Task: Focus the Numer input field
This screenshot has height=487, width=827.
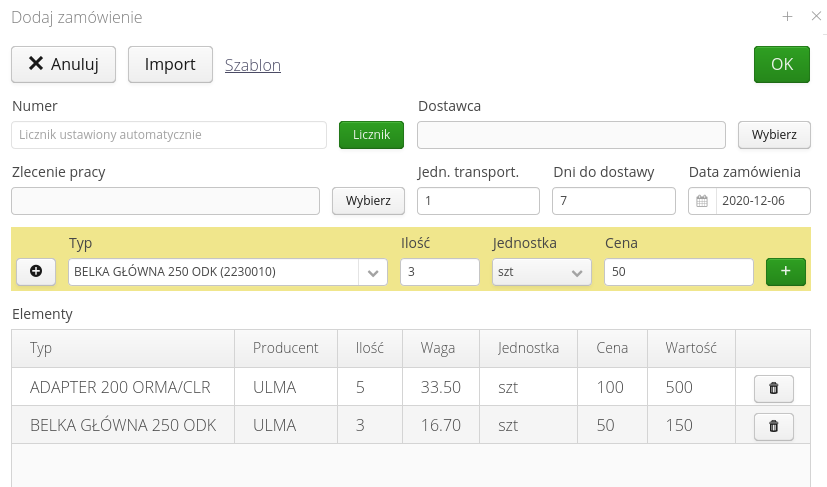Action: click(169, 135)
